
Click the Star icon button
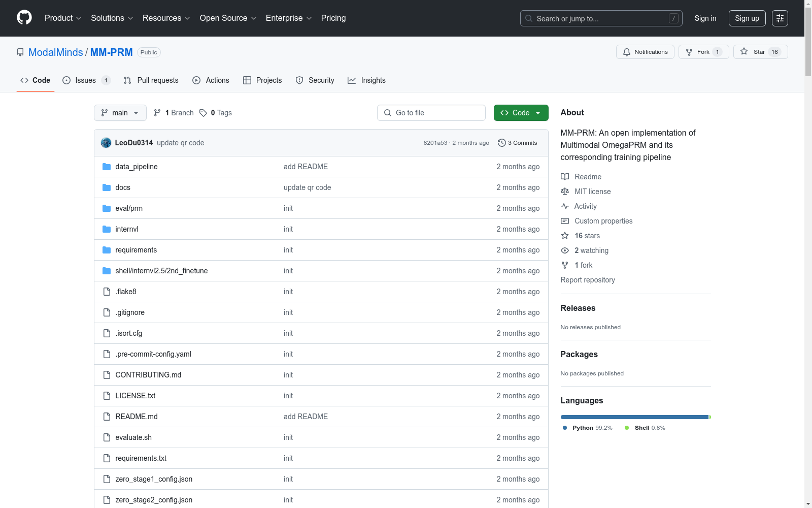coord(744,52)
